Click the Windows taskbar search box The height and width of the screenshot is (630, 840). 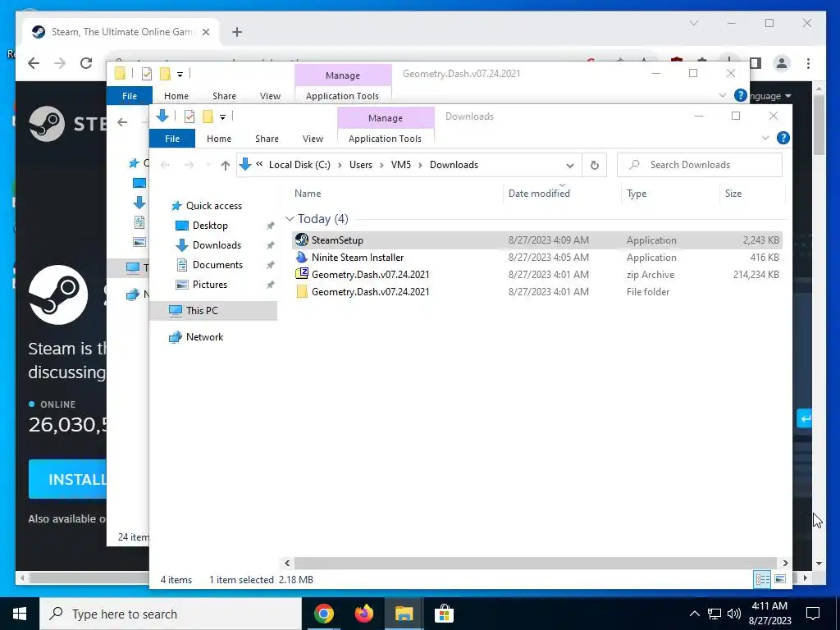coord(171,614)
